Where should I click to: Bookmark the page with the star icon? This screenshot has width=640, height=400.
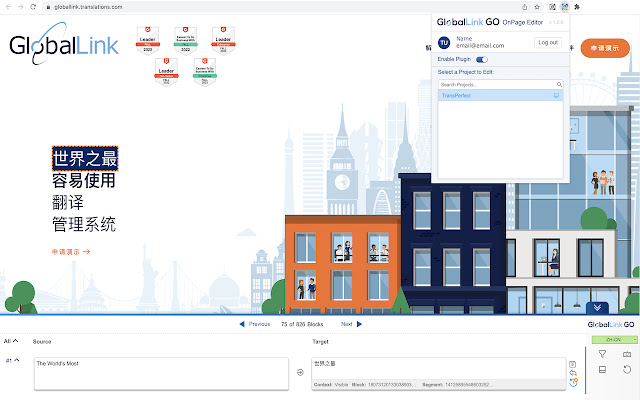click(537, 7)
